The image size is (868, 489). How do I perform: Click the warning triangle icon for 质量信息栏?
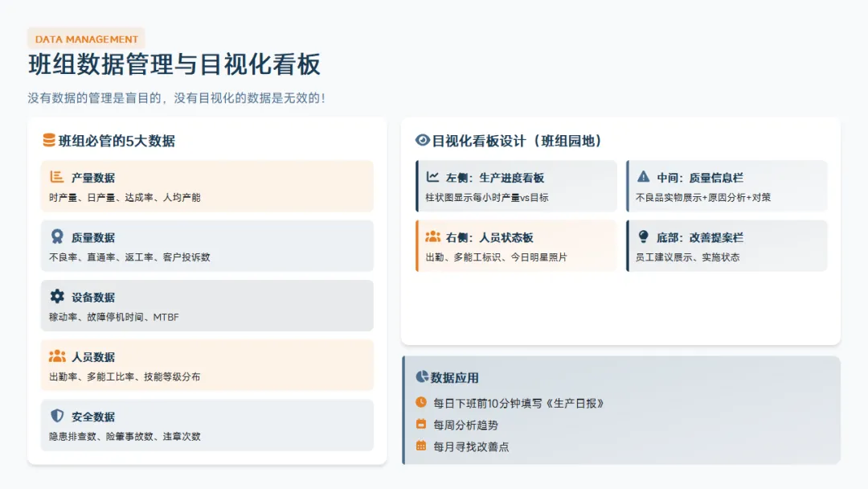(x=643, y=177)
